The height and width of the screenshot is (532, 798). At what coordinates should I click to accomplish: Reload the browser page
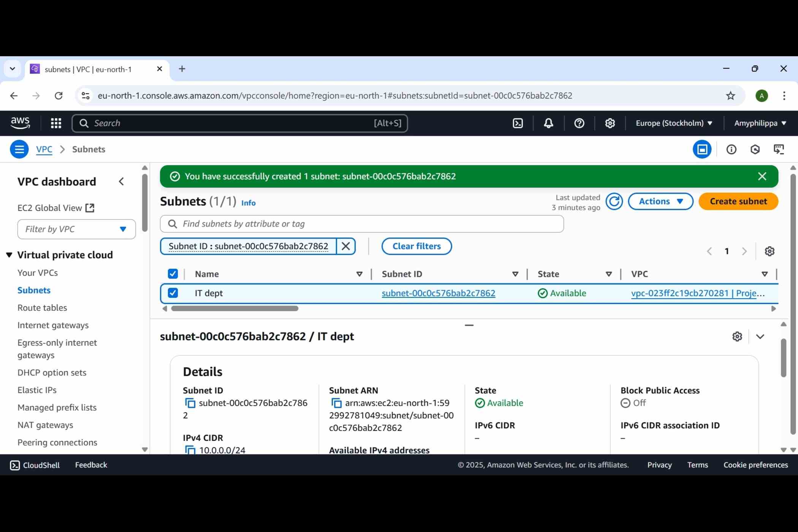point(59,96)
